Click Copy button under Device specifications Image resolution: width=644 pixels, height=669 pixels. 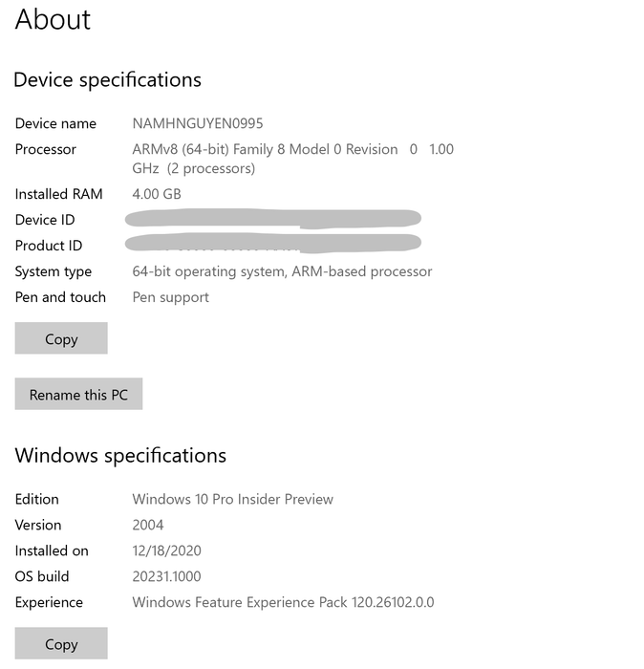click(x=61, y=338)
